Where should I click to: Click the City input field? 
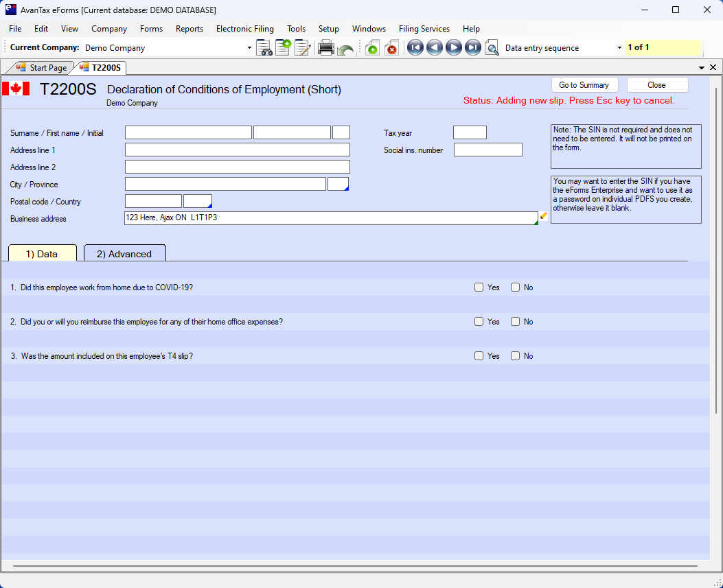225,184
